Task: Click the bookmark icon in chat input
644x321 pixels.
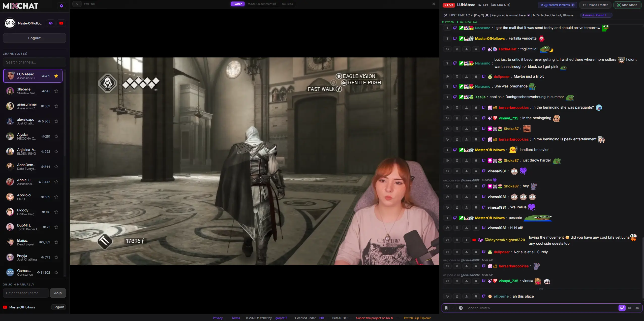Action: pyautogui.click(x=446, y=308)
